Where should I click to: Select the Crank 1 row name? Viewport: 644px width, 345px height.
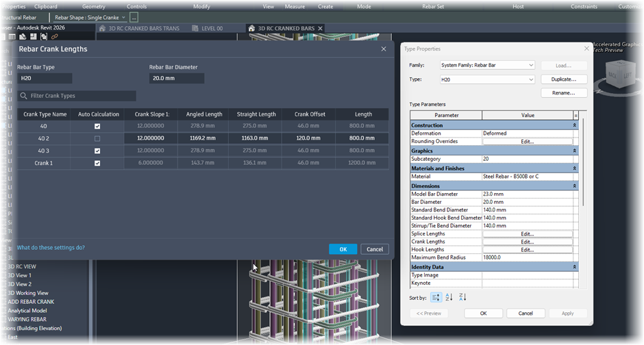tap(44, 164)
